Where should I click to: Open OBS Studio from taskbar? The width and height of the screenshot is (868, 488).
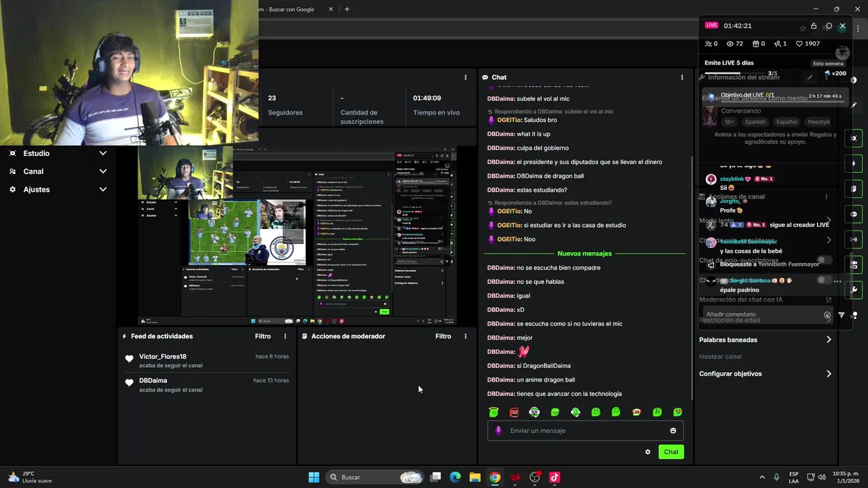tap(535, 477)
